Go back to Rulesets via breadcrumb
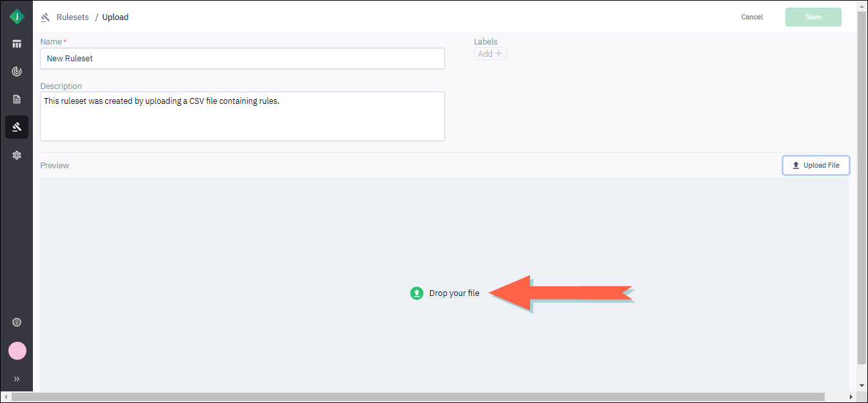Screen dimensions: 868x403 tap(72, 17)
